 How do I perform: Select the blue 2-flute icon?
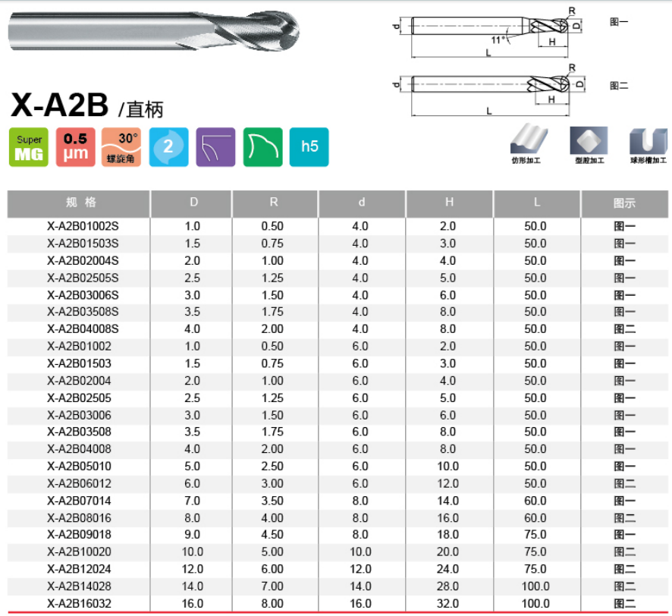click(168, 147)
